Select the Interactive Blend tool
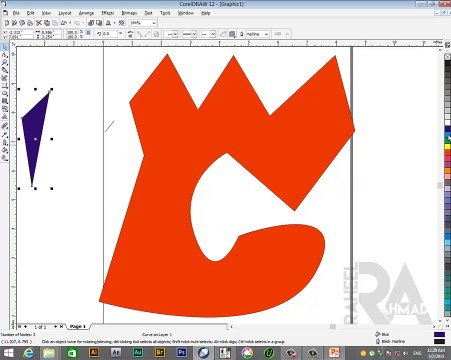 click(4, 126)
